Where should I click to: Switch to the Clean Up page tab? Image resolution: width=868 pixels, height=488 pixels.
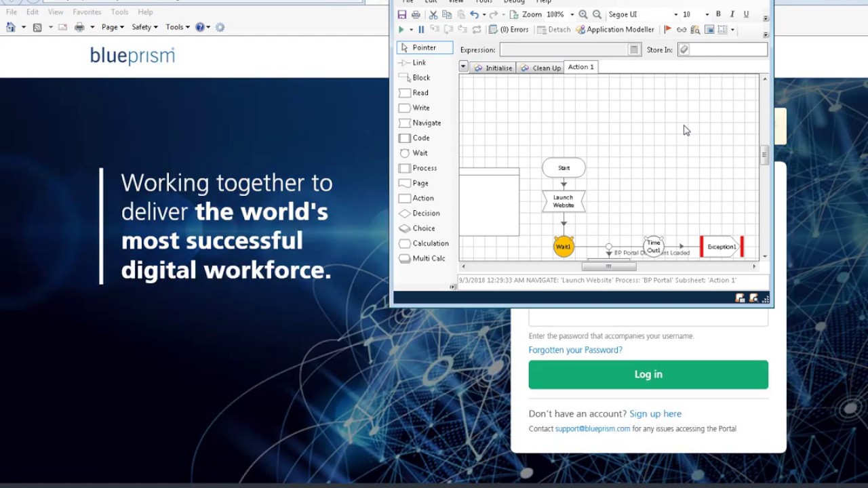pos(540,68)
